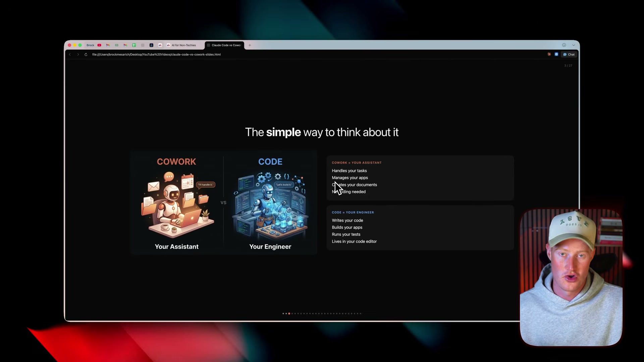
Task: Open the grey square pinned tab
Action: pyautogui.click(x=143, y=45)
